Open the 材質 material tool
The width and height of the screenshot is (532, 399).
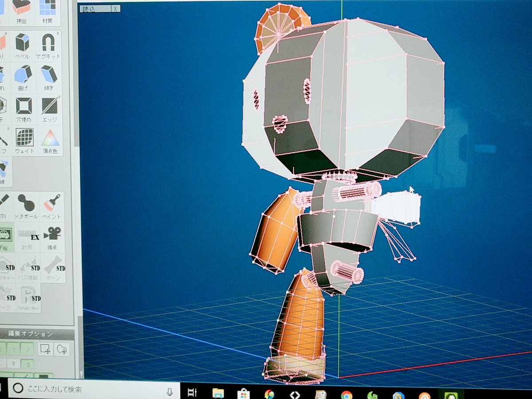click(x=48, y=12)
